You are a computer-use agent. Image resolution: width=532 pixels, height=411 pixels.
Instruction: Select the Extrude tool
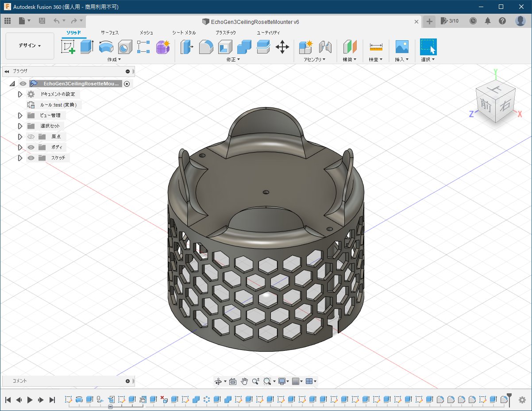coord(87,46)
